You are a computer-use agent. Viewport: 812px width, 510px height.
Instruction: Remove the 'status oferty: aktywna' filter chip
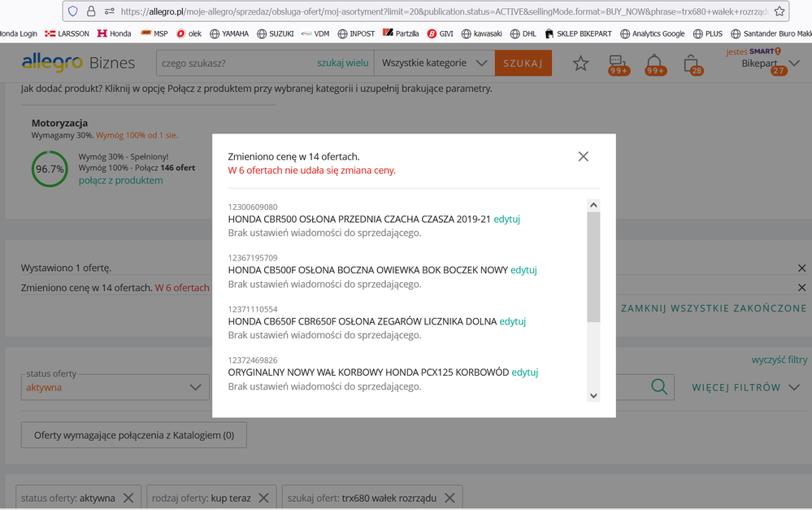coord(128,498)
